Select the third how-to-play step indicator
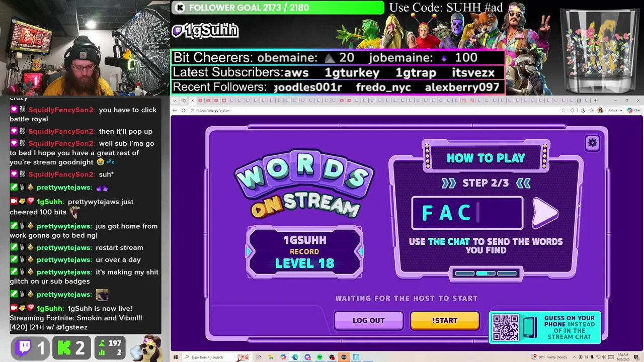The image size is (644, 362). 507,274
